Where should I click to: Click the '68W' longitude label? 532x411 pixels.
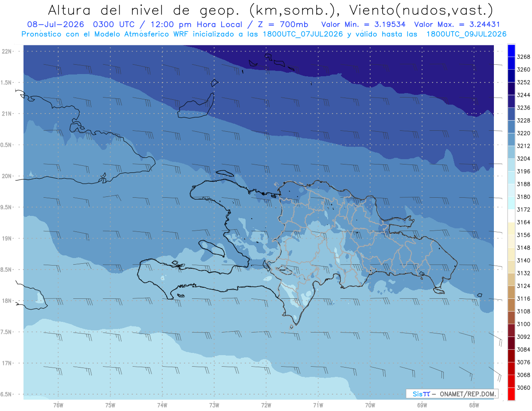[x=474, y=405]
